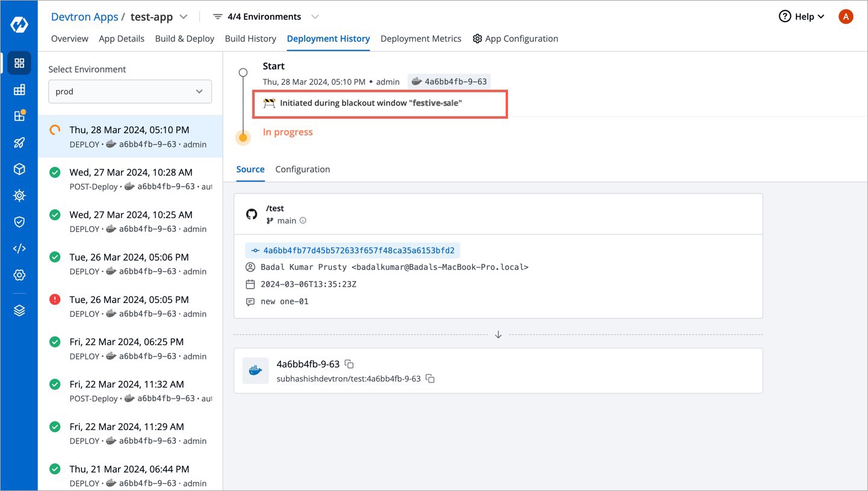Open the Select Environment dropdown showing prod
This screenshot has height=491, width=868.
(129, 91)
